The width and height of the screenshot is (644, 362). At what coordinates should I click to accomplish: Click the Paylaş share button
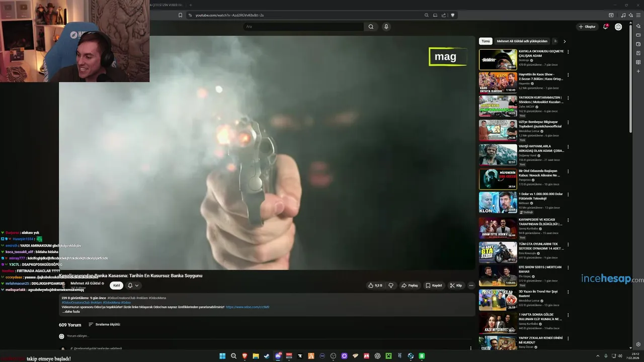coord(410,285)
